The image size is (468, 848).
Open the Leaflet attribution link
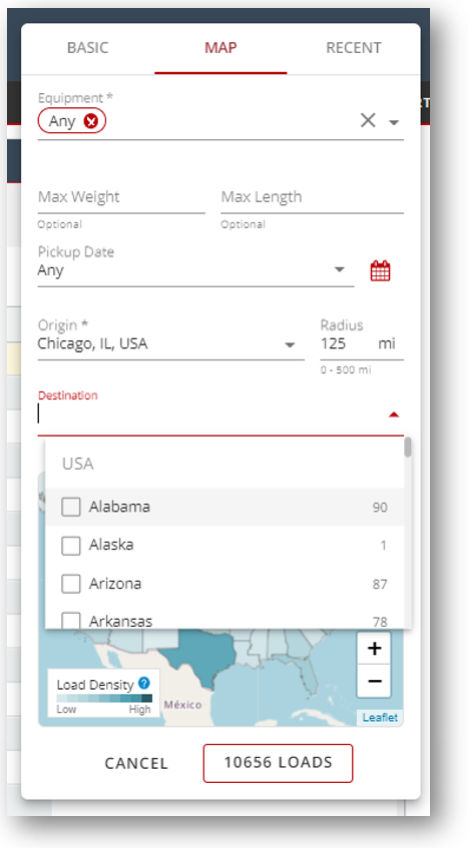(x=380, y=718)
